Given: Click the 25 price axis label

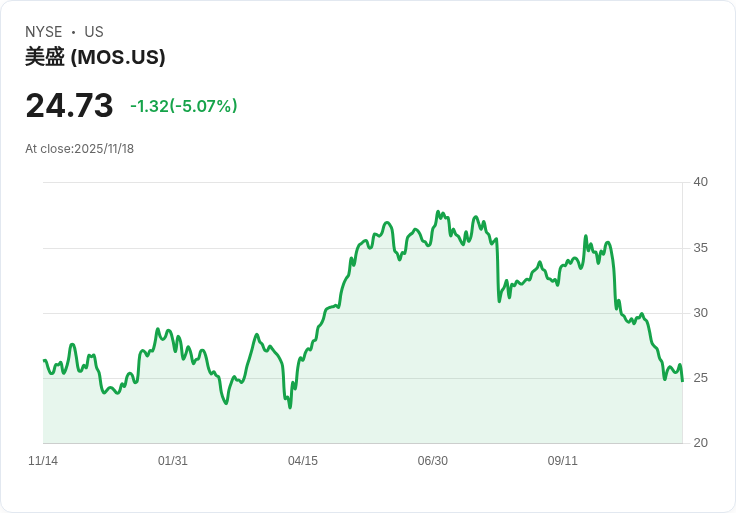Looking at the screenshot, I should [700, 378].
